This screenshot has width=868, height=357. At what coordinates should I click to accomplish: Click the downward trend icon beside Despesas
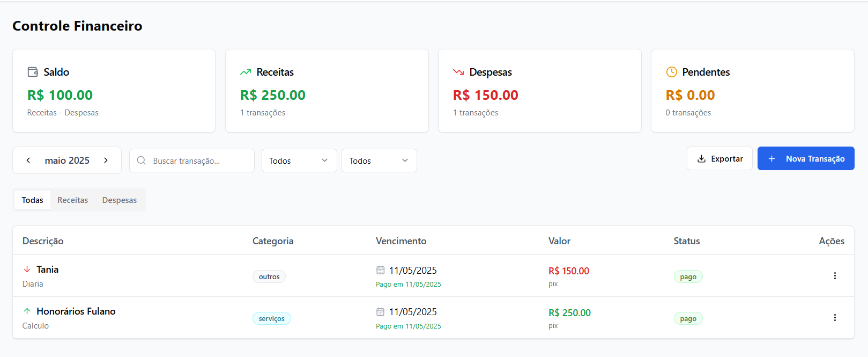point(458,72)
